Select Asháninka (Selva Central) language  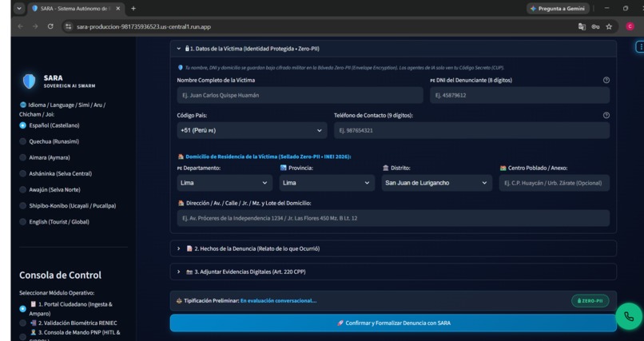[x=55, y=173]
